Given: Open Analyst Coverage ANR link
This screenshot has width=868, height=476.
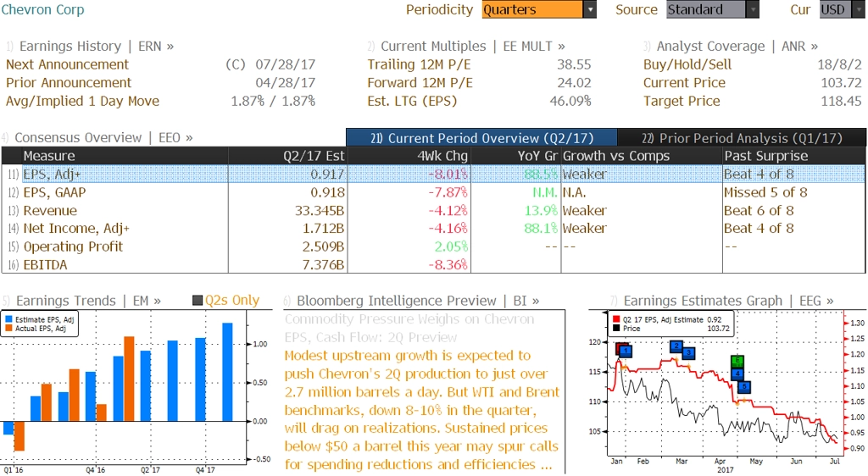Looking at the screenshot, I should [737, 46].
